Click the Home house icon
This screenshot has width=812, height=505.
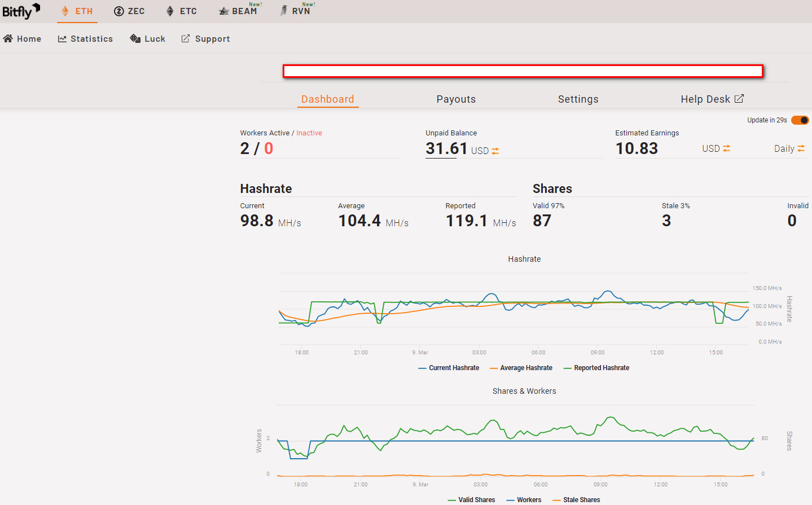click(x=8, y=38)
